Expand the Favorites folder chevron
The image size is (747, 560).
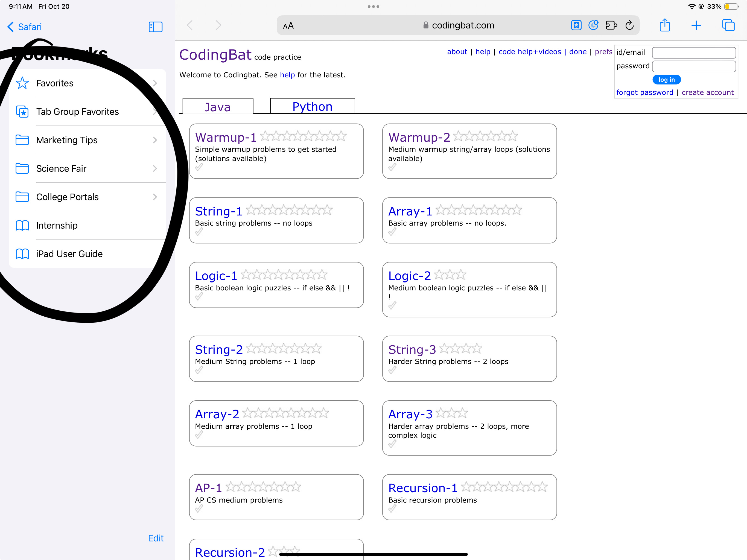point(155,83)
